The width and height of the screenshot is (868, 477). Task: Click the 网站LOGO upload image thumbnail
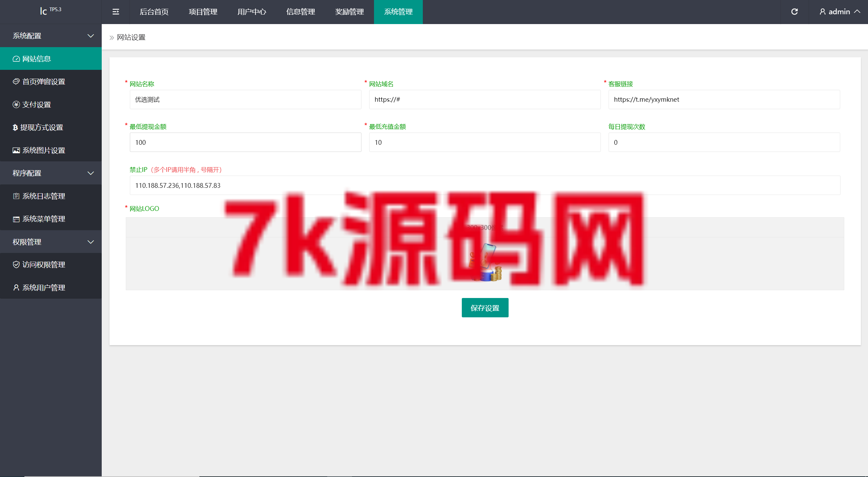tap(485, 263)
